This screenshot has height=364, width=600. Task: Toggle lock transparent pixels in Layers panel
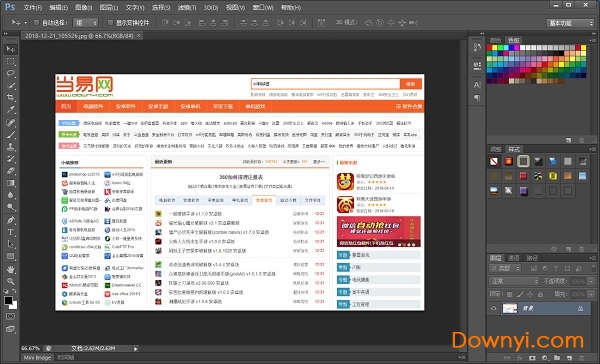click(509, 294)
